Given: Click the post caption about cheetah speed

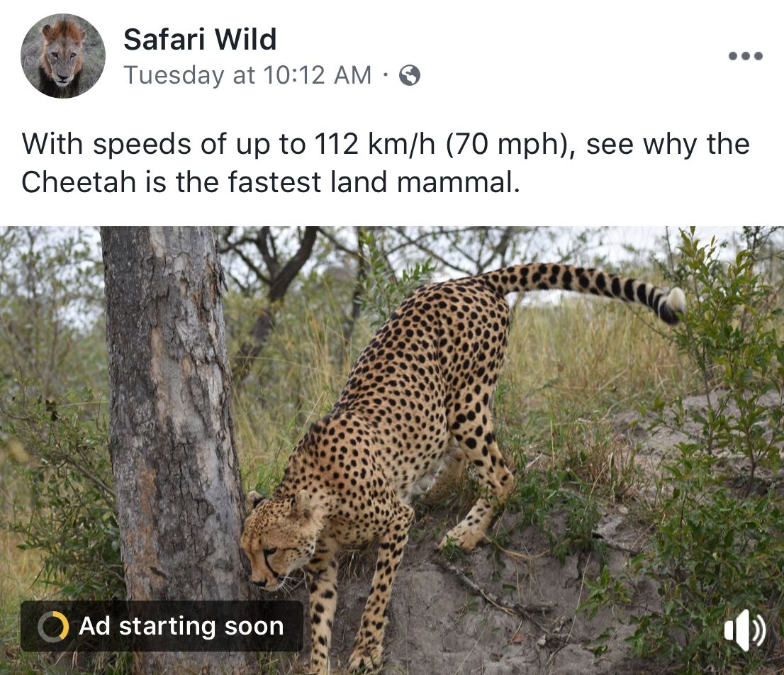Looking at the screenshot, I should click(385, 163).
